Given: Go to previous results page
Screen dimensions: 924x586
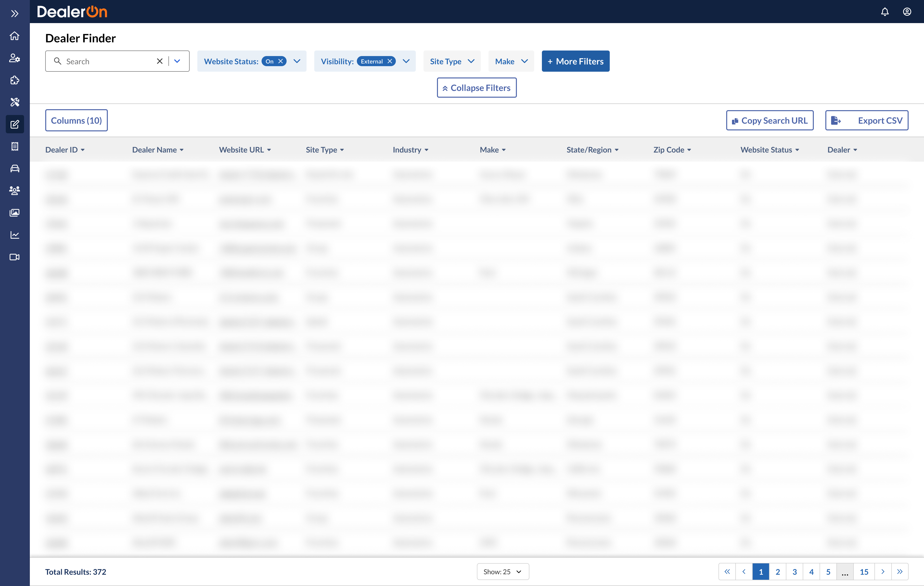Looking at the screenshot, I should [744, 571].
